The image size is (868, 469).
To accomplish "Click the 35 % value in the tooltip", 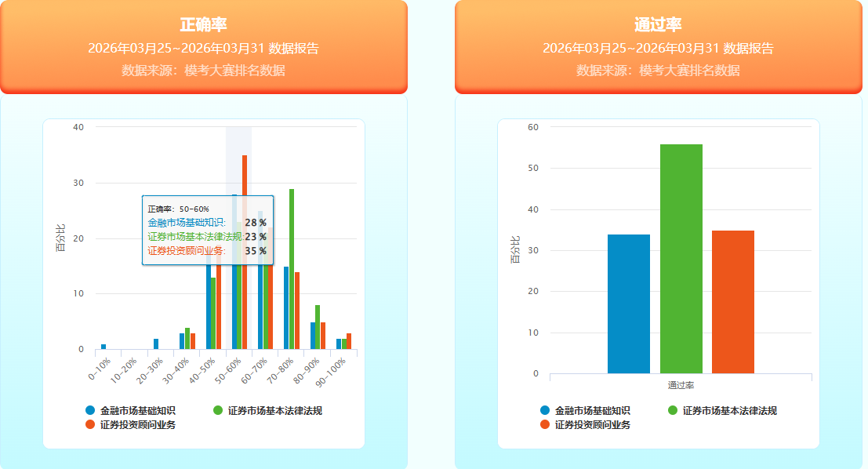I will tap(256, 251).
